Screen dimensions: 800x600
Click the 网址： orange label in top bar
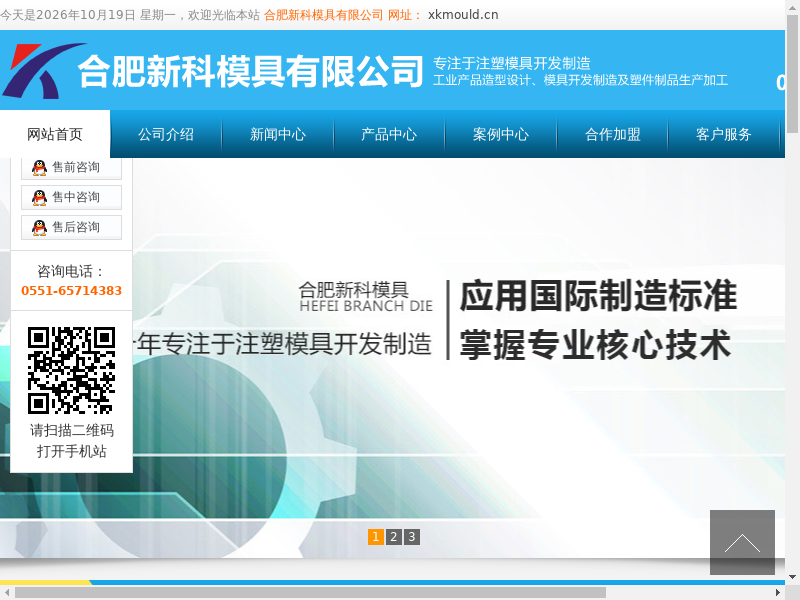tap(405, 15)
